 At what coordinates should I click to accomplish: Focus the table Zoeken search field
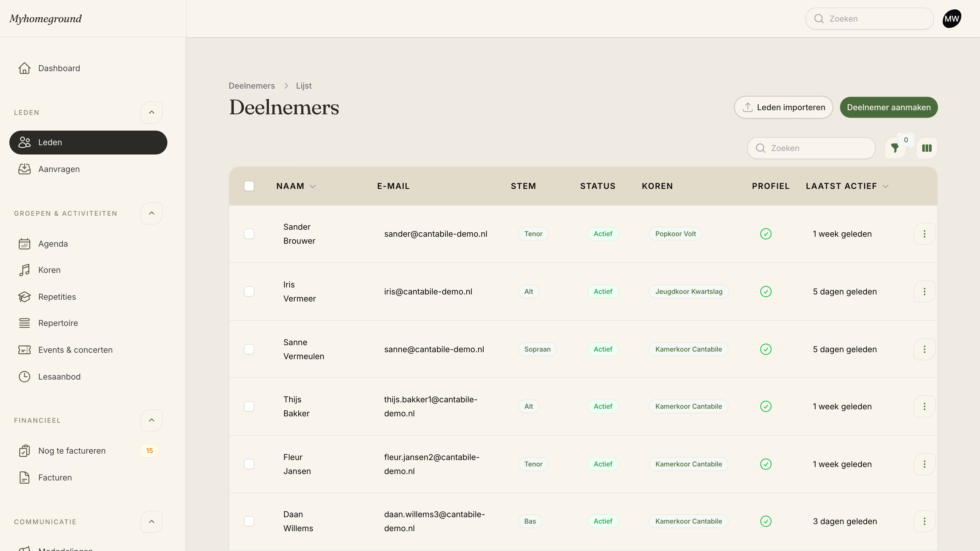click(811, 148)
